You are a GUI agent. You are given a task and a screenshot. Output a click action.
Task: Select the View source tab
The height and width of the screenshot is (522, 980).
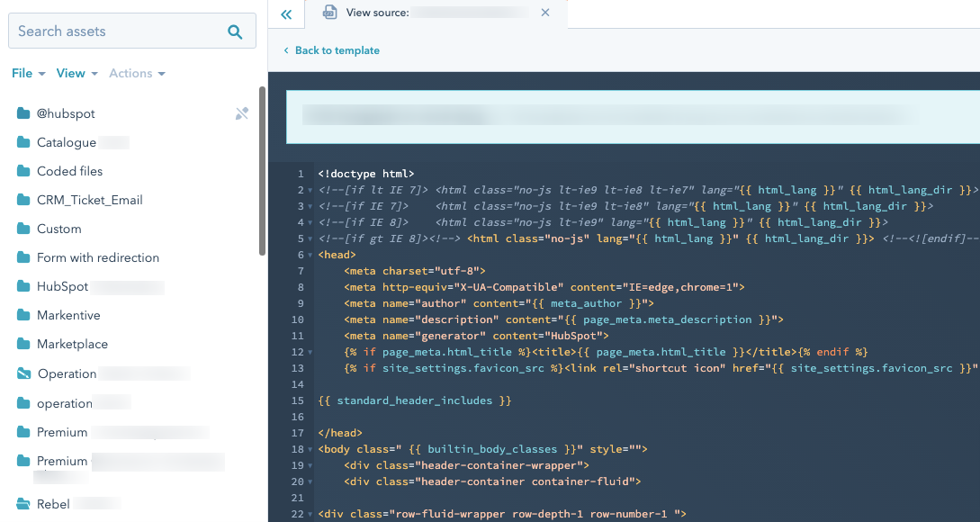pyautogui.click(x=436, y=13)
